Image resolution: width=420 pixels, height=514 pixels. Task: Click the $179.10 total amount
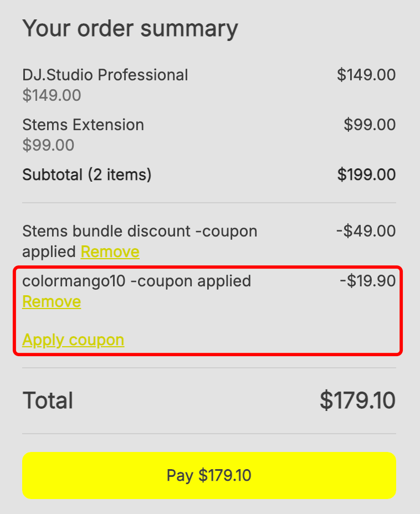tap(357, 400)
